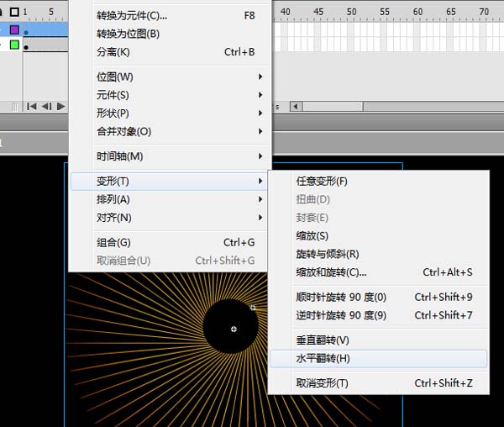This screenshot has height=427, width=504.
Task: Go to first frame button
Action: 32,106
